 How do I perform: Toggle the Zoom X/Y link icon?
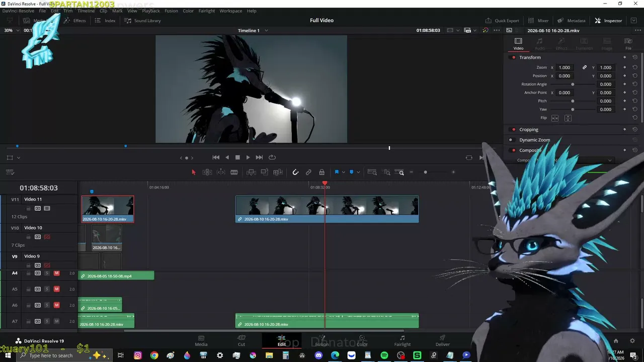click(585, 67)
